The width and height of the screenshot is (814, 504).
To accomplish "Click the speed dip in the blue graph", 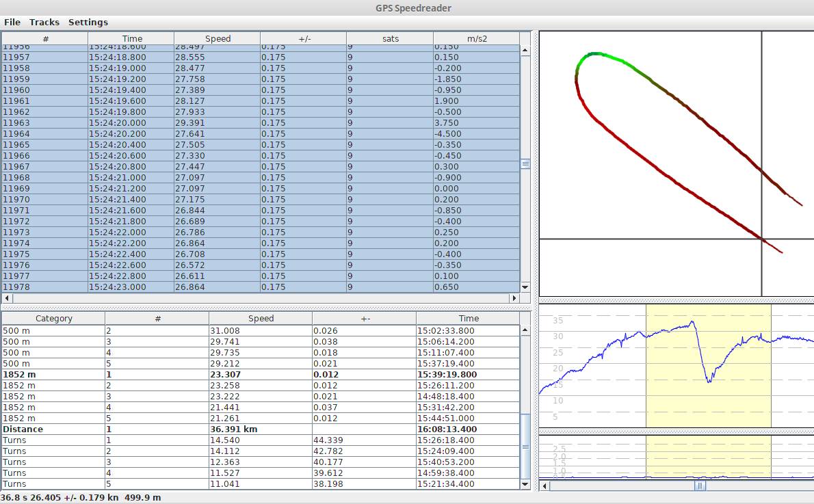I will (x=709, y=380).
